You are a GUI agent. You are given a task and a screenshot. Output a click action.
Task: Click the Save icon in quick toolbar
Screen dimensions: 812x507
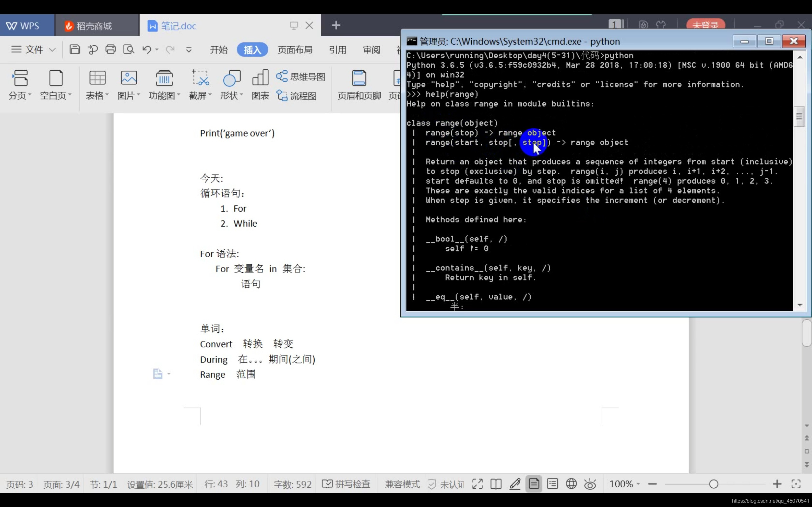pos(75,50)
